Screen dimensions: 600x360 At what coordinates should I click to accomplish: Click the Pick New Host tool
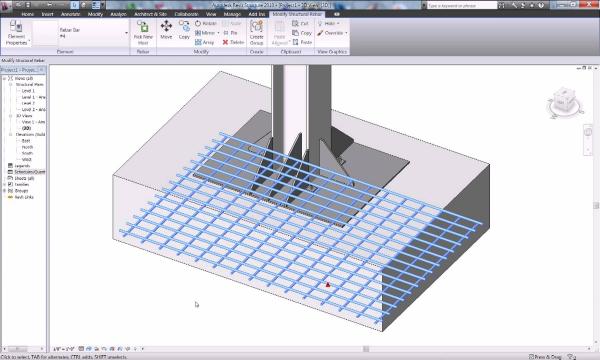[x=143, y=33]
